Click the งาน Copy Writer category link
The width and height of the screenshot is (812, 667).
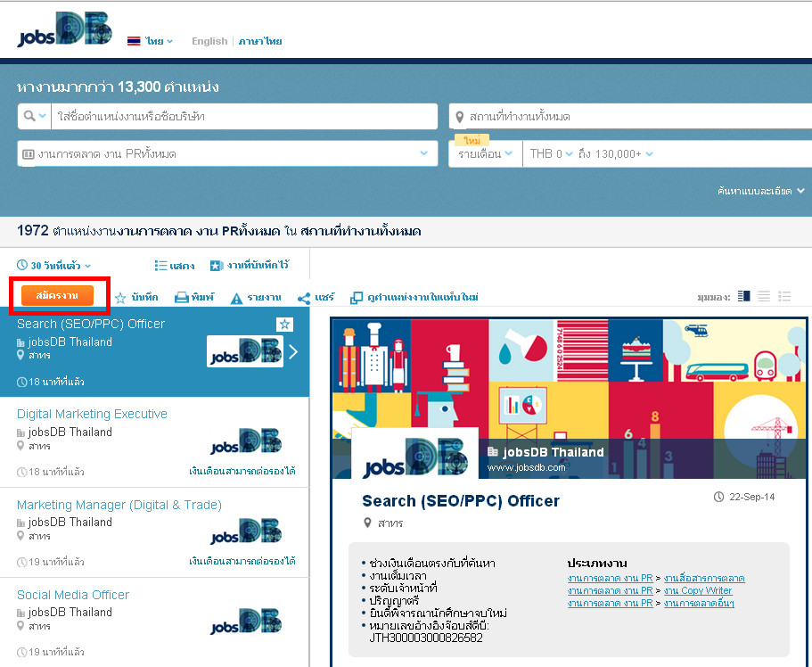698,590
